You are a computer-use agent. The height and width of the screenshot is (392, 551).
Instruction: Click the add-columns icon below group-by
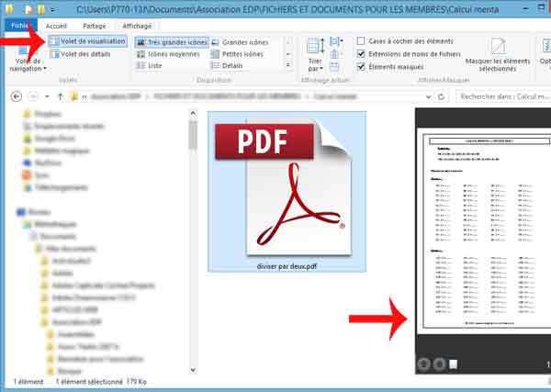coord(335,54)
